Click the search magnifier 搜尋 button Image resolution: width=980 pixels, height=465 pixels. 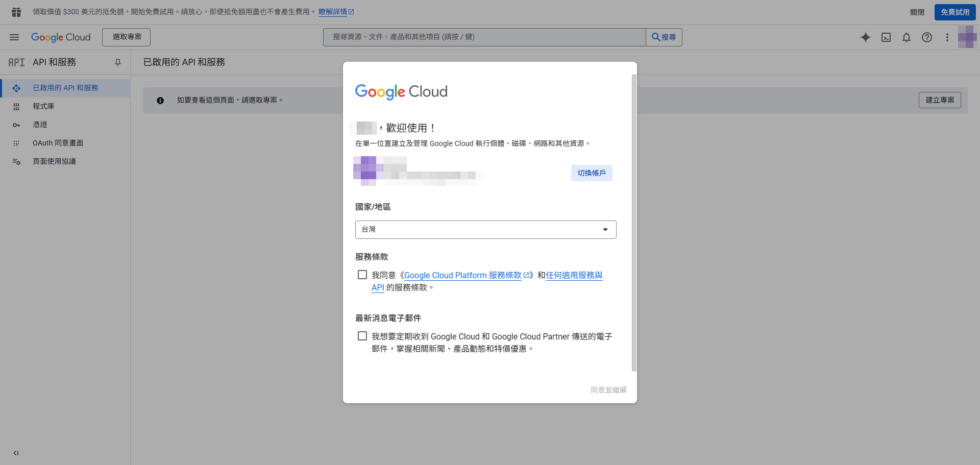click(x=664, y=37)
